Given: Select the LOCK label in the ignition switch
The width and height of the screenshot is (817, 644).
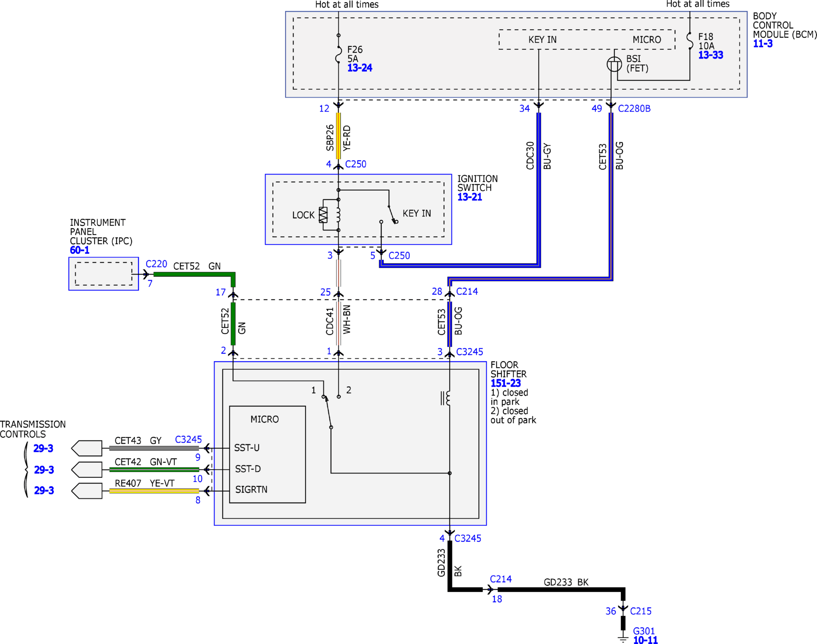Looking at the screenshot, I should click(x=303, y=215).
